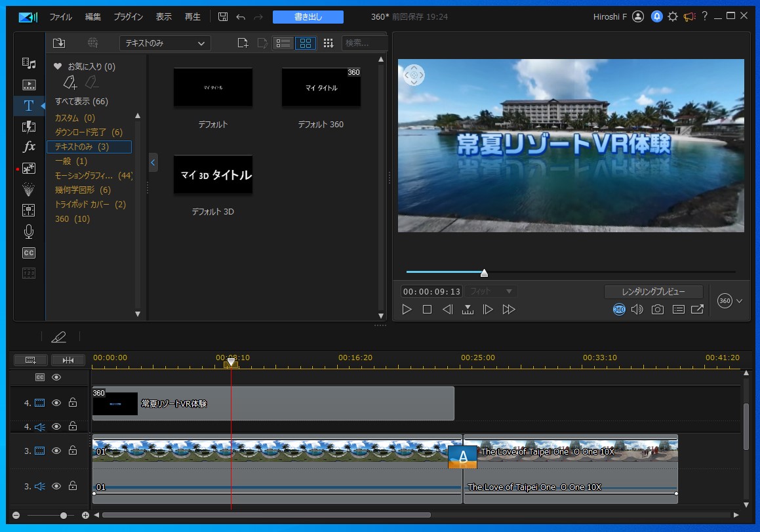Select the デフォルト 3D title thumbnail

click(x=212, y=174)
